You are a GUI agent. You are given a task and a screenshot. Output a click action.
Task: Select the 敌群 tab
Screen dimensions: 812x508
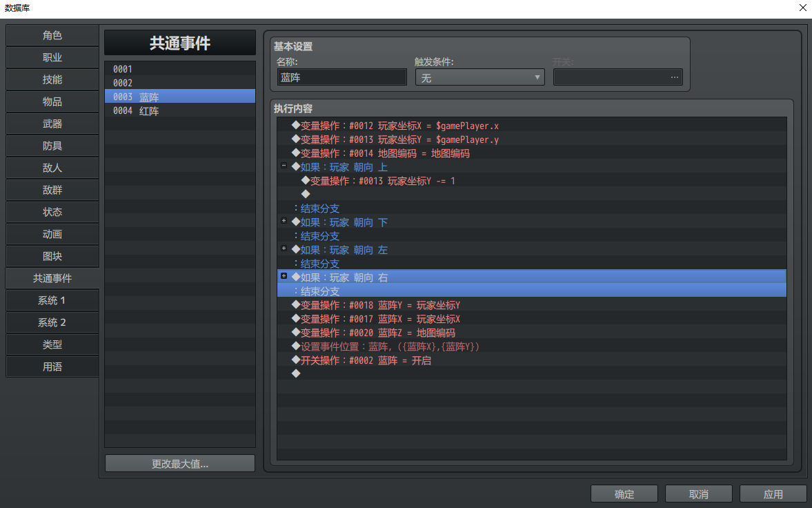tap(52, 190)
